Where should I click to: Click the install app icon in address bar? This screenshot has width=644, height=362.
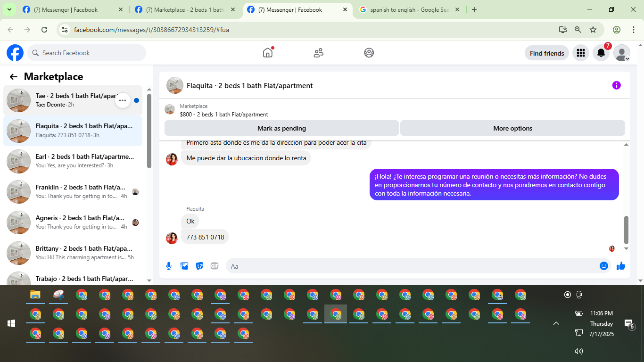coord(562,30)
